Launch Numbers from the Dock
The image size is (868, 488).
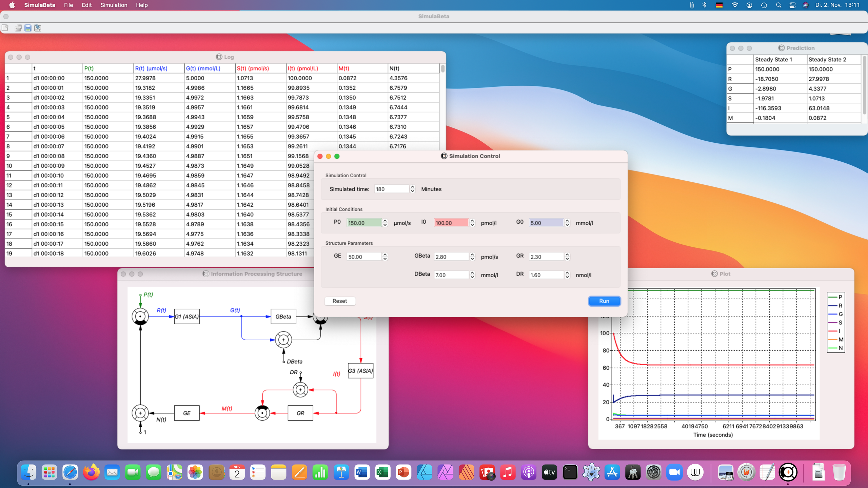tap(320, 472)
